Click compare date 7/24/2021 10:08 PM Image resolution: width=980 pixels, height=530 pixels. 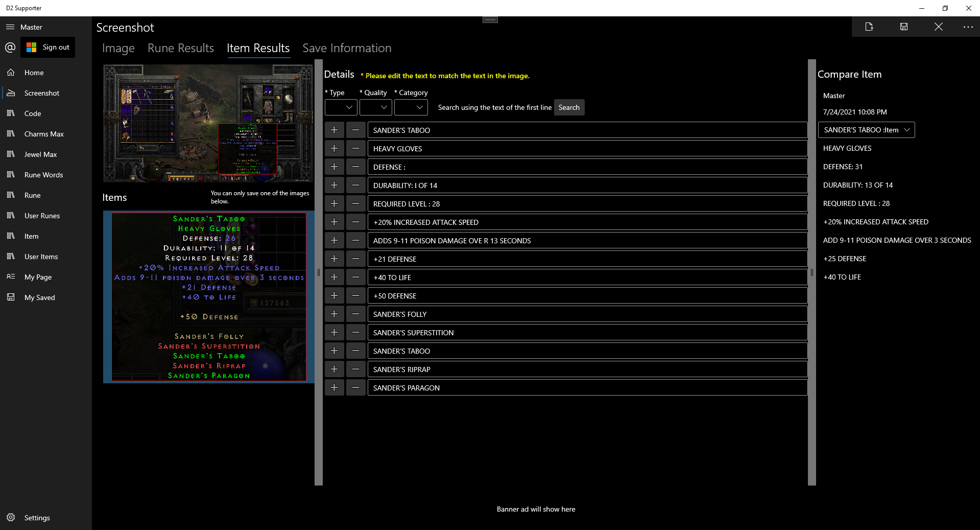click(855, 112)
